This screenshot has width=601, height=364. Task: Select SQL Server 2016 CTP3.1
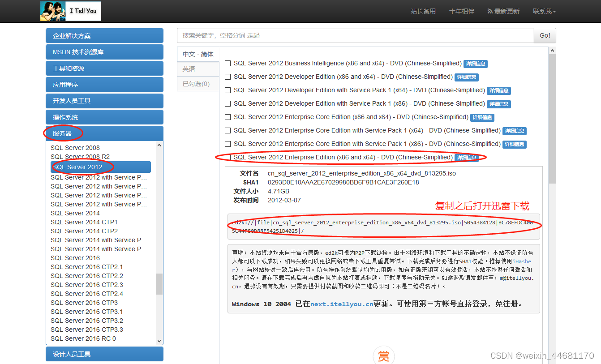tap(87, 312)
